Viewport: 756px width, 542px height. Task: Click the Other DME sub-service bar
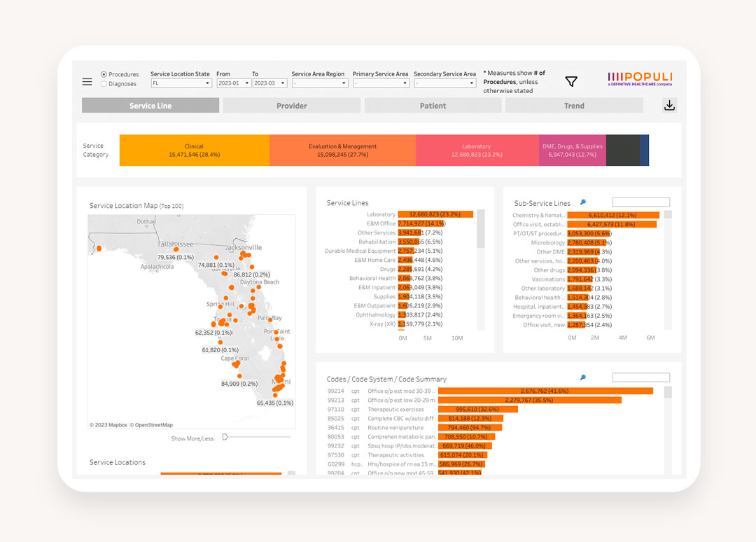click(583, 251)
